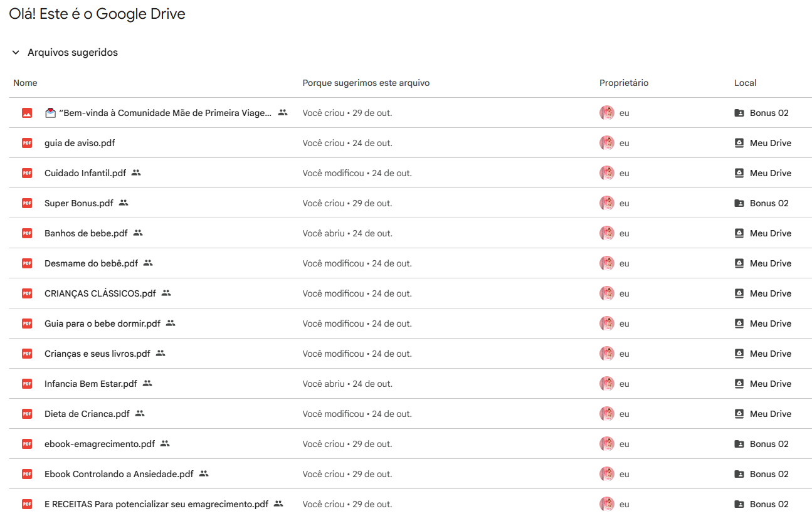Screen dimensions: 812x516
Task: Open E RECEITAS Para potencializar seu emagrecimento.pdf
Action: click(156, 504)
